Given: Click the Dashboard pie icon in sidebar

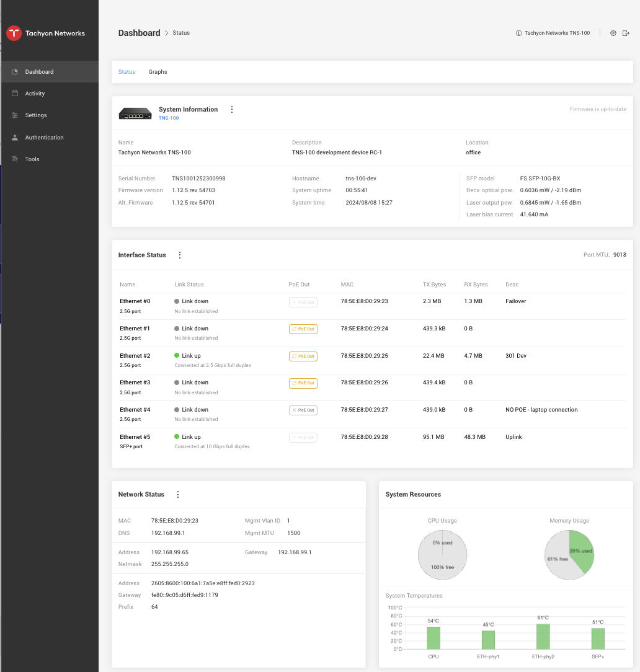Looking at the screenshot, I should point(15,71).
